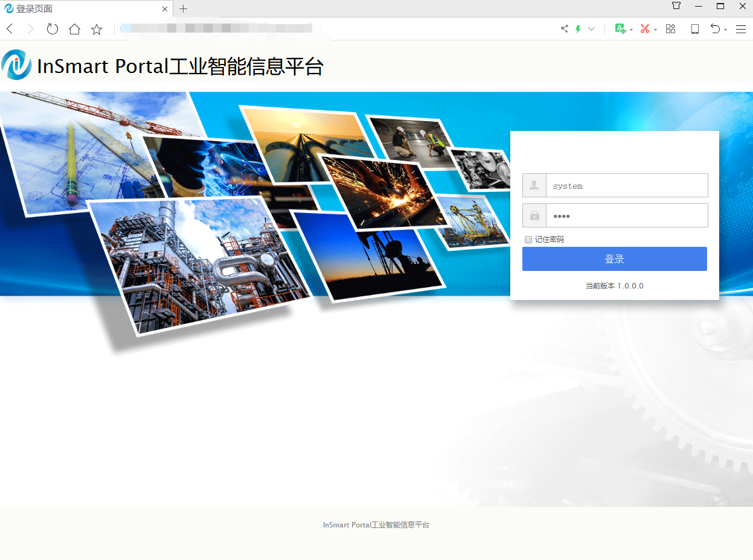Click the green lightning speed-mode icon
The width and height of the screenshot is (753, 560).
(x=578, y=28)
